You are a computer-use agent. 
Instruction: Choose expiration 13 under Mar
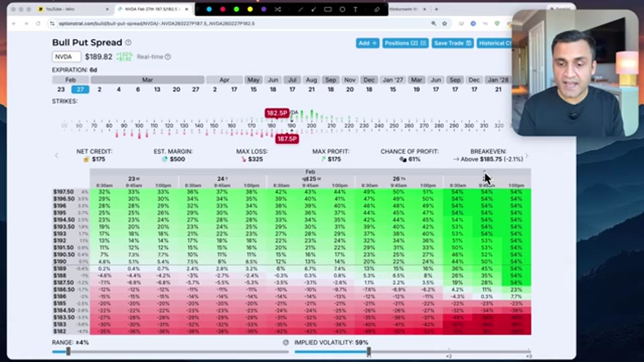pyautogui.click(x=157, y=89)
